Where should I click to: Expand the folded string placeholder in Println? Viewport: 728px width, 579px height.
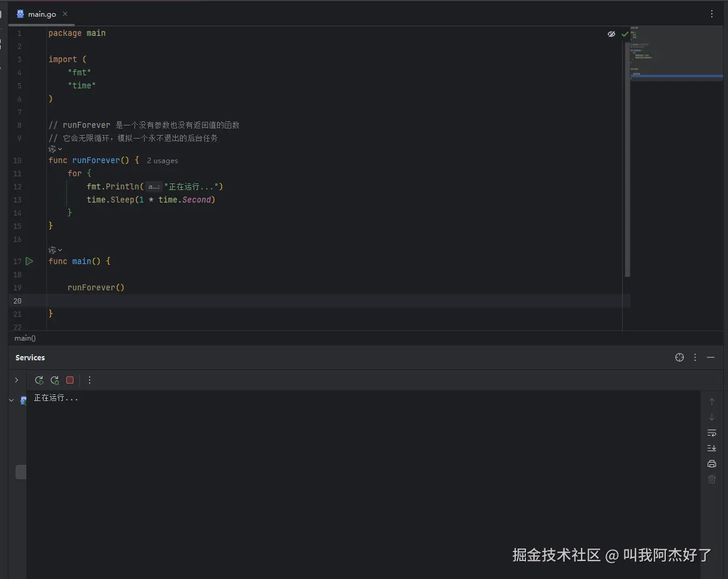coord(154,186)
